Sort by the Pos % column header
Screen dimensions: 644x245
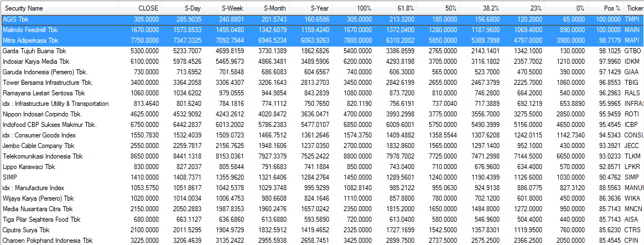(x=605, y=8)
